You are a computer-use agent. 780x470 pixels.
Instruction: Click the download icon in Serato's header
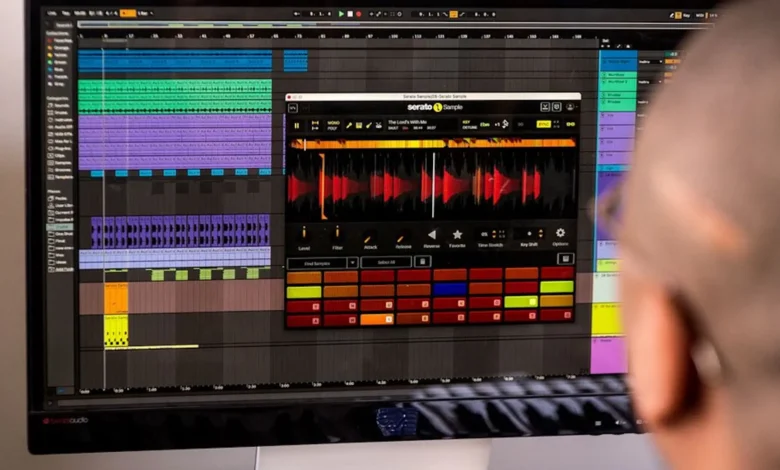click(545, 106)
